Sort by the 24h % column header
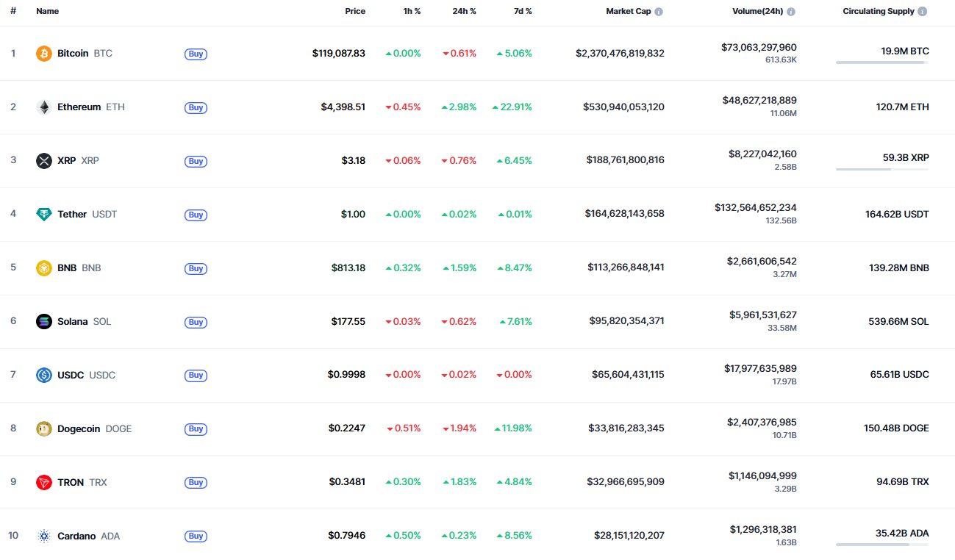 pyautogui.click(x=464, y=12)
